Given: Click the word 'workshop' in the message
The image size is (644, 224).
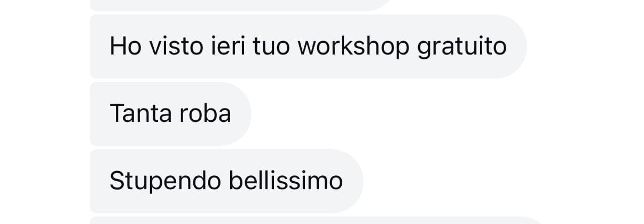Looking at the screenshot, I should click(354, 47).
